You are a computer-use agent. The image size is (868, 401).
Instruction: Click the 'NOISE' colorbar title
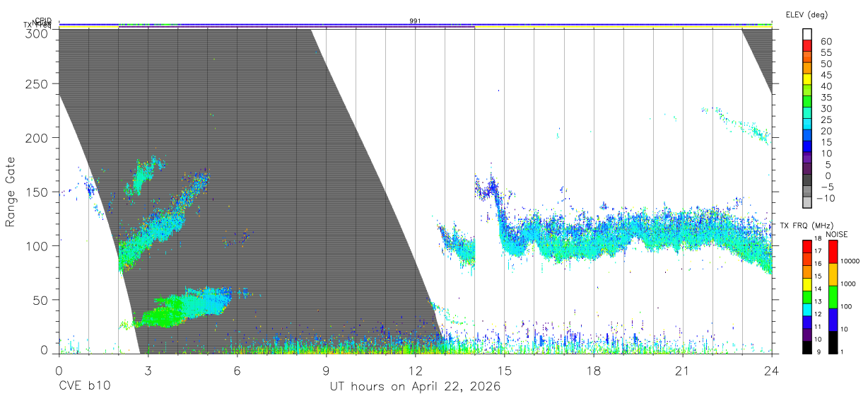coord(836,234)
